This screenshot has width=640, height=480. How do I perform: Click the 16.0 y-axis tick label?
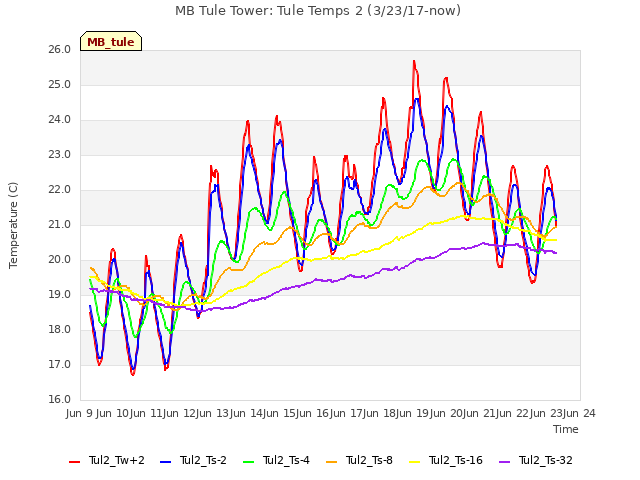click(60, 400)
